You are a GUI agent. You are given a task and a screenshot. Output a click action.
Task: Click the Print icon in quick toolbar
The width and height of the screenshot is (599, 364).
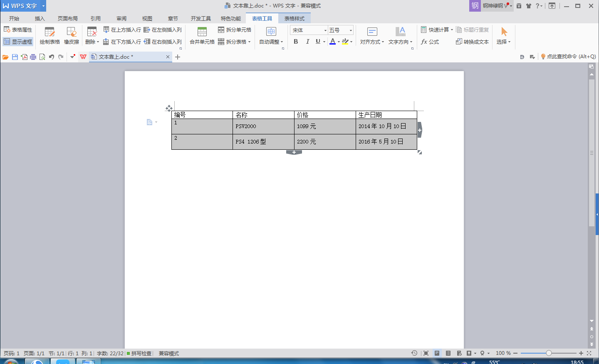point(33,57)
